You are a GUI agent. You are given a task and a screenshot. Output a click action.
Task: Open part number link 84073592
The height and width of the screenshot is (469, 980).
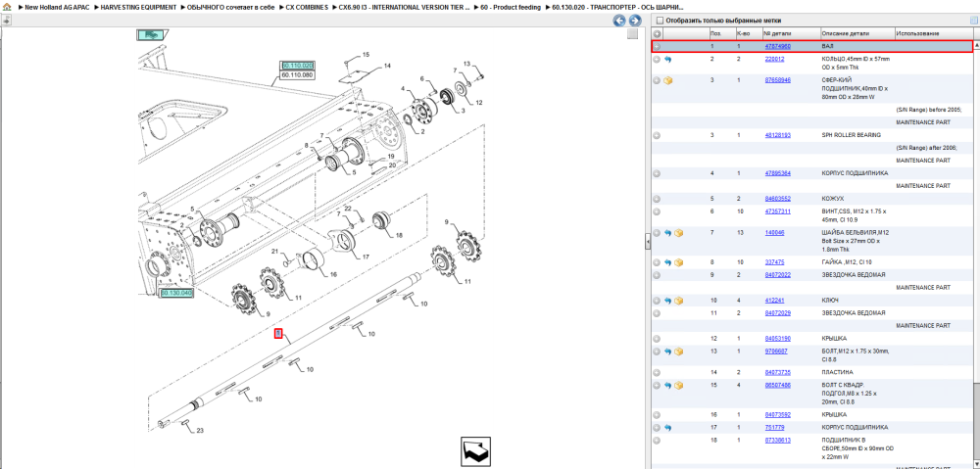click(x=777, y=415)
